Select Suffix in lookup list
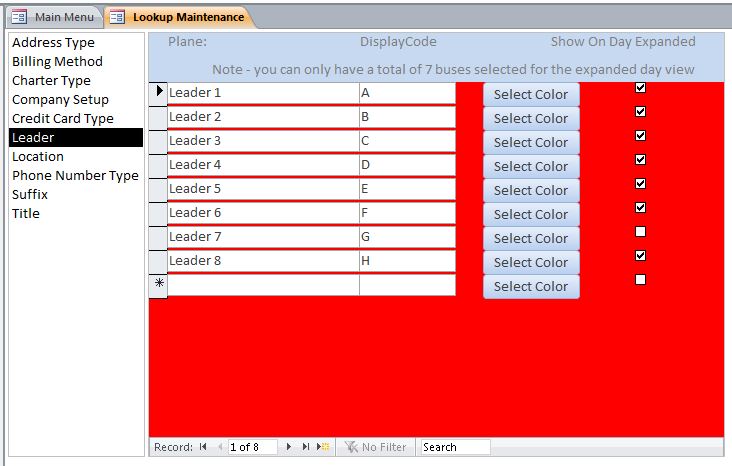 (x=76, y=195)
